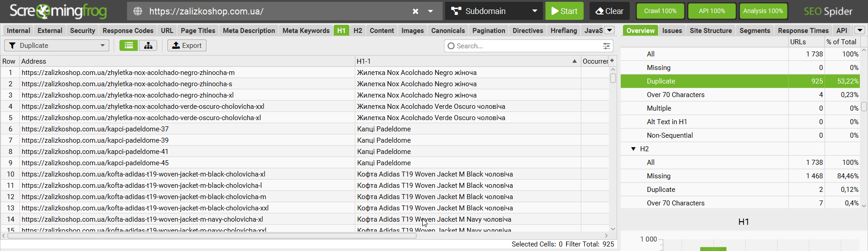Open the Images tab
Image resolution: width=868 pixels, height=251 pixels.
click(x=412, y=30)
